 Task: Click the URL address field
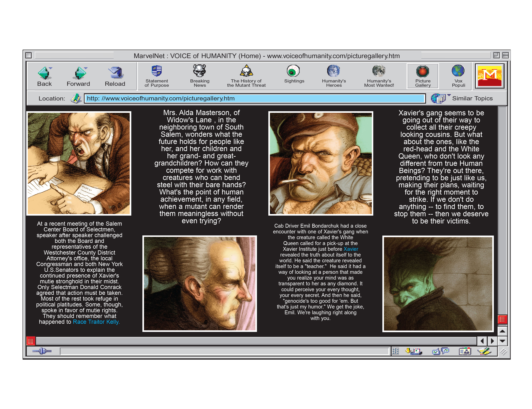(254, 98)
